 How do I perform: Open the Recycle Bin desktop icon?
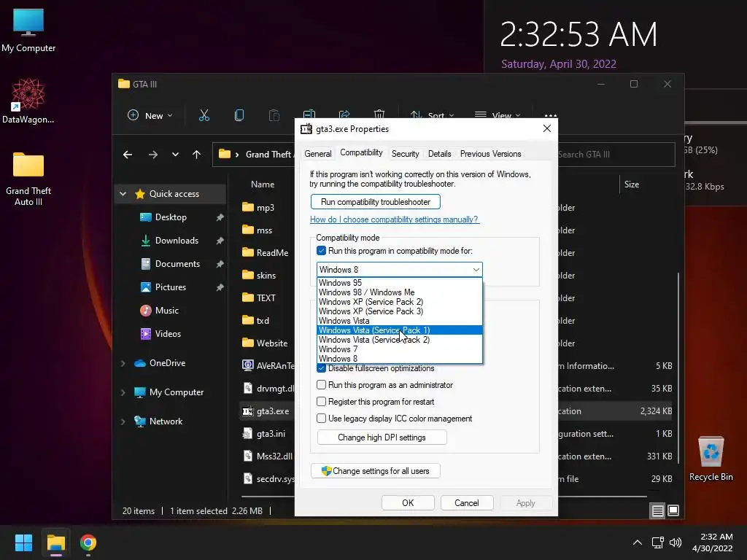[711, 458]
